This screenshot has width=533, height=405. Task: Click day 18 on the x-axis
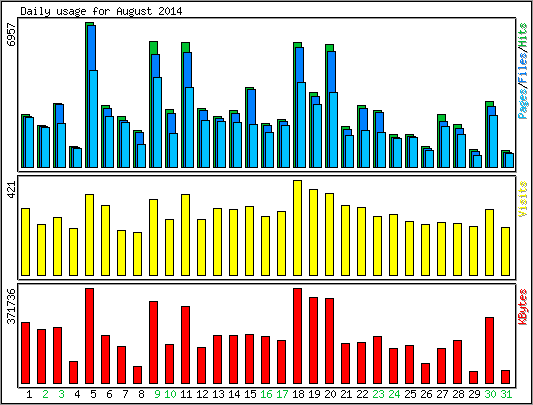(x=298, y=394)
